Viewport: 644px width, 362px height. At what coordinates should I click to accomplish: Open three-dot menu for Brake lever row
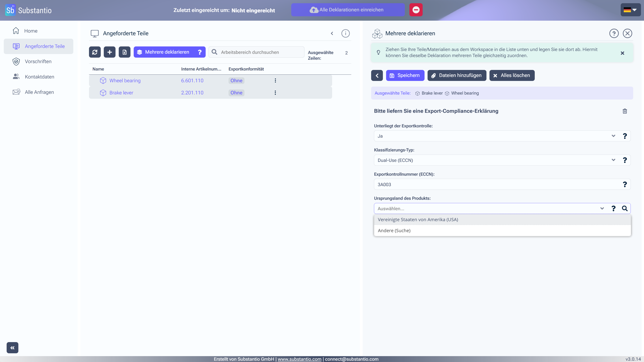click(x=275, y=93)
